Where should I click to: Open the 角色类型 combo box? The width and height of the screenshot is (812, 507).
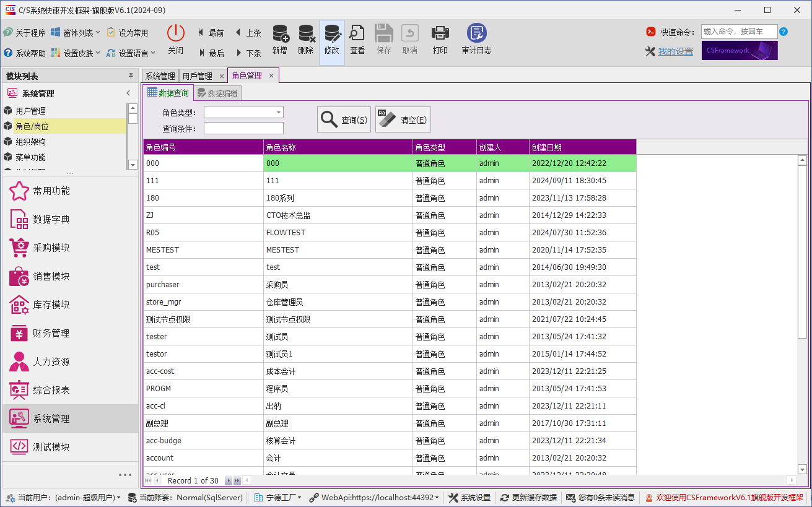click(243, 112)
